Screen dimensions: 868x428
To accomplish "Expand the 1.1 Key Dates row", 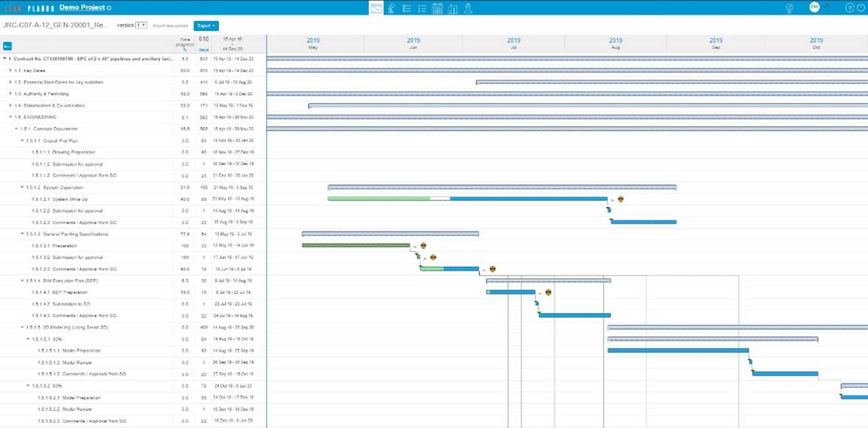I will (x=10, y=70).
